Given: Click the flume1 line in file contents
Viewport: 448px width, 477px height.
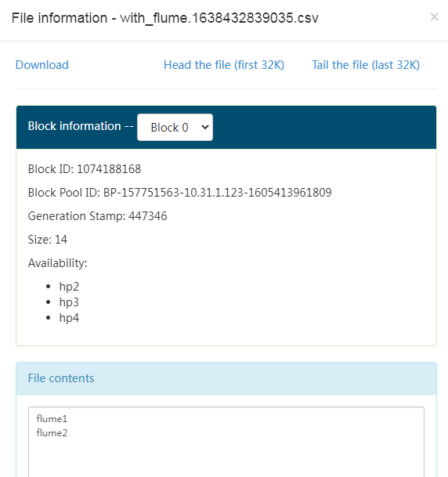Looking at the screenshot, I should click(x=52, y=419).
